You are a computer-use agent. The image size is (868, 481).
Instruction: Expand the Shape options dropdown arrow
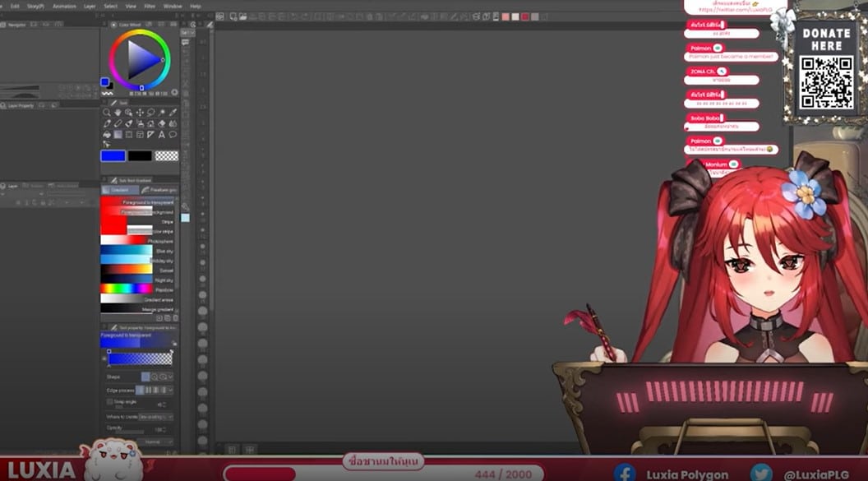click(170, 377)
